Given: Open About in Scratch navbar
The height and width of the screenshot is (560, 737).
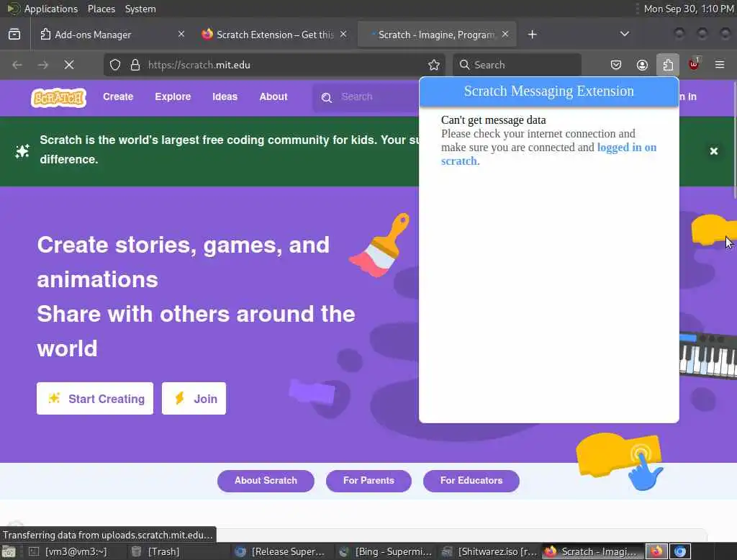Looking at the screenshot, I should point(273,96).
